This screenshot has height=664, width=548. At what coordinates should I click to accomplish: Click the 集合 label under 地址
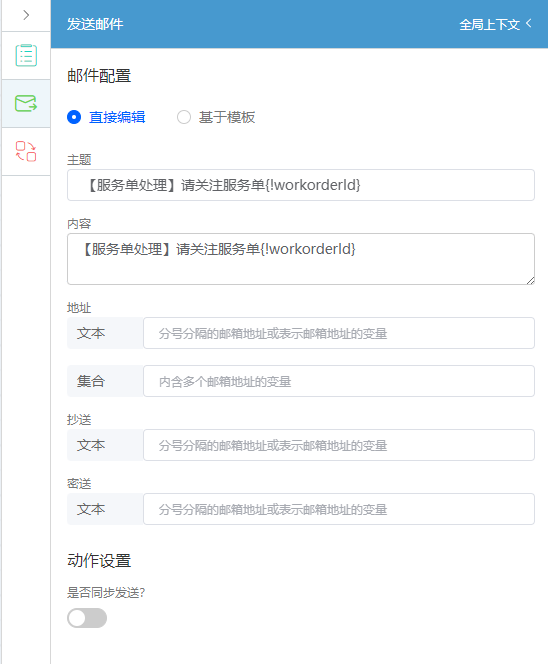pos(91,381)
